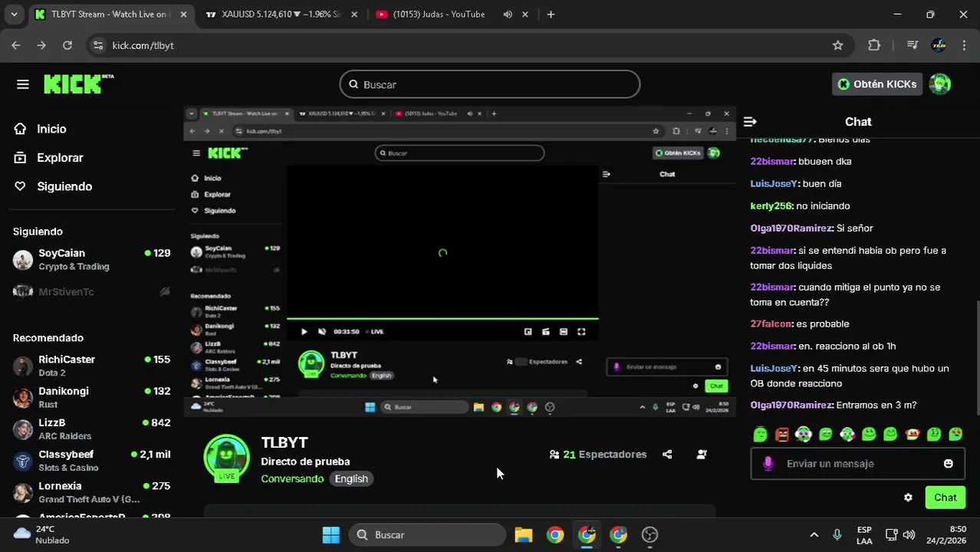Open network and volume quick settings

coord(900,535)
